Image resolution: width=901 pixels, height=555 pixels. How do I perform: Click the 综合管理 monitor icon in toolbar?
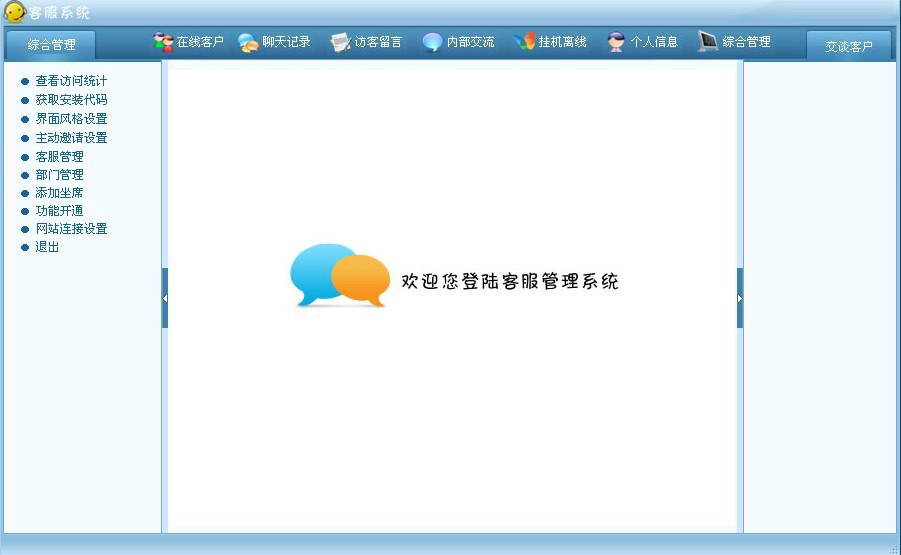tap(708, 41)
